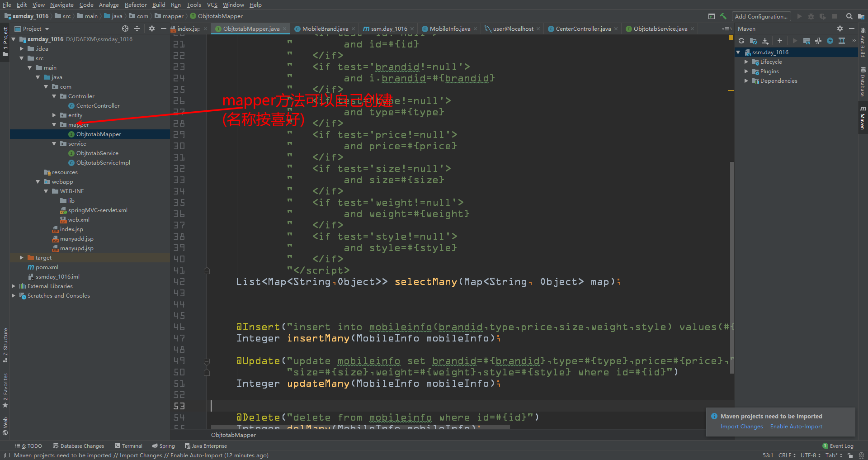The image size is (868, 460).
Task: Click Maven generate sources and update folders icon
Action: [753, 41]
